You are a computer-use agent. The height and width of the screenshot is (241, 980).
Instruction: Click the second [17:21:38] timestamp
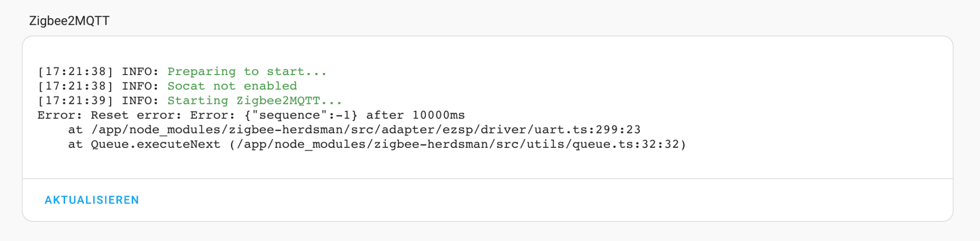[x=76, y=86]
